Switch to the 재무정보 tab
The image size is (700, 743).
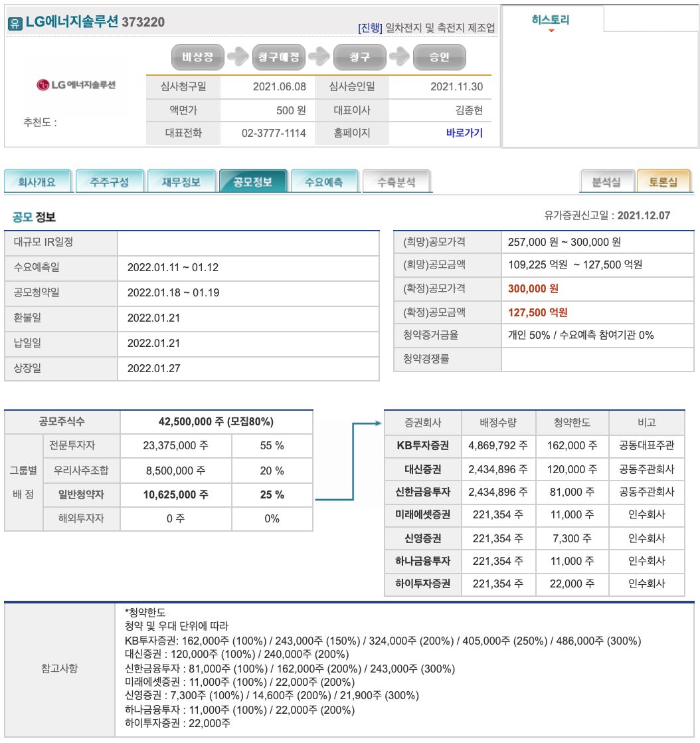pos(181,181)
